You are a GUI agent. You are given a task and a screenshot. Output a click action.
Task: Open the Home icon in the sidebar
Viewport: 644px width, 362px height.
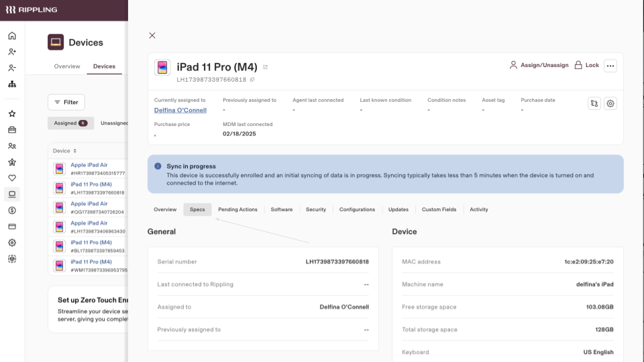12,36
